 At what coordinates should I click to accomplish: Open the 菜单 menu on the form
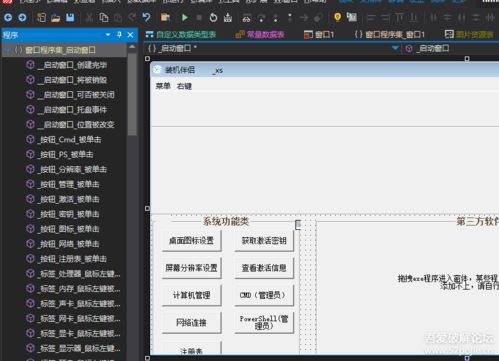pos(163,86)
